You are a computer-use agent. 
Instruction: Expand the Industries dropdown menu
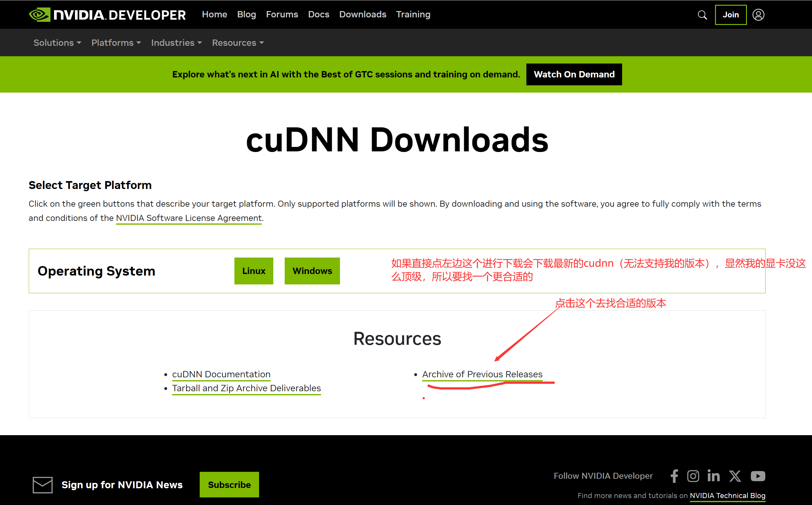pos(177,43)
